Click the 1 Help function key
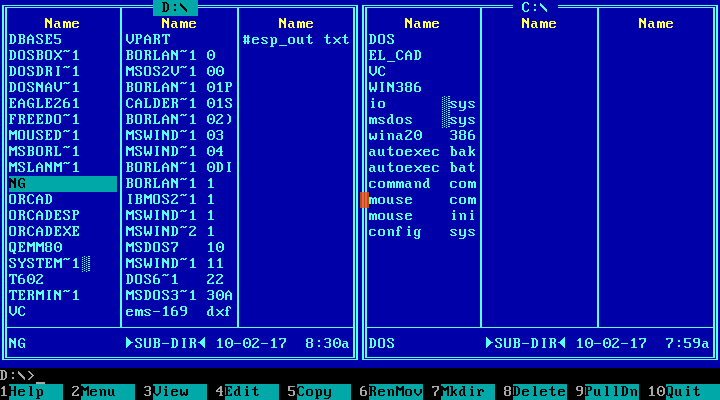The width and height of the screenshot is (720, 400). (31, 392)
